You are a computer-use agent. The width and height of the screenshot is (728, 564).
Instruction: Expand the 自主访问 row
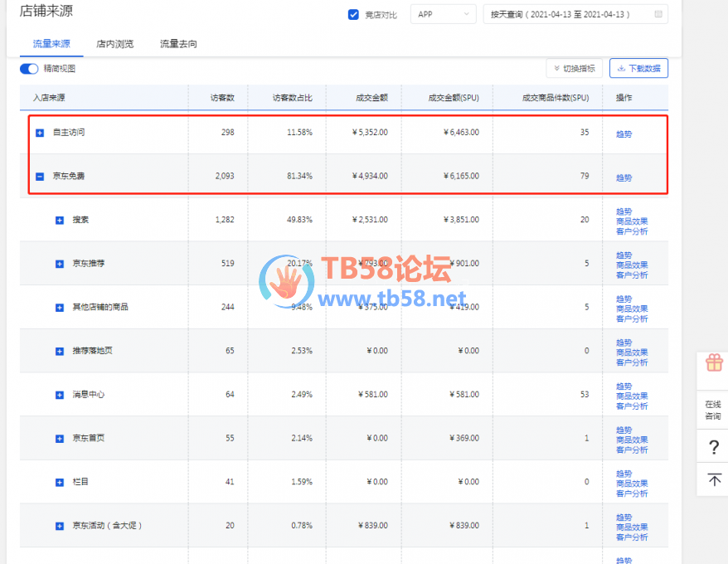point(40,134)
